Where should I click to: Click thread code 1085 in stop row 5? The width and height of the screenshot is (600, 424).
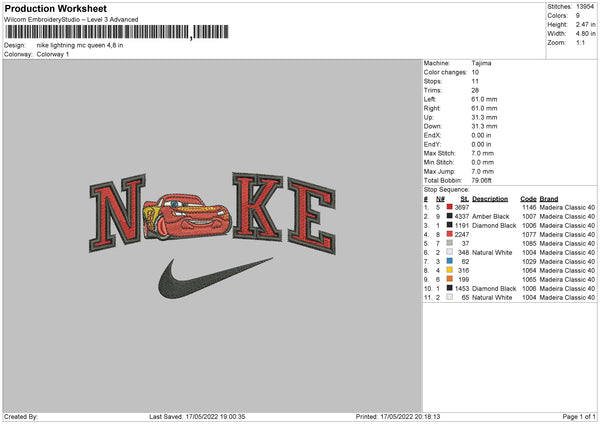[529, 243]
